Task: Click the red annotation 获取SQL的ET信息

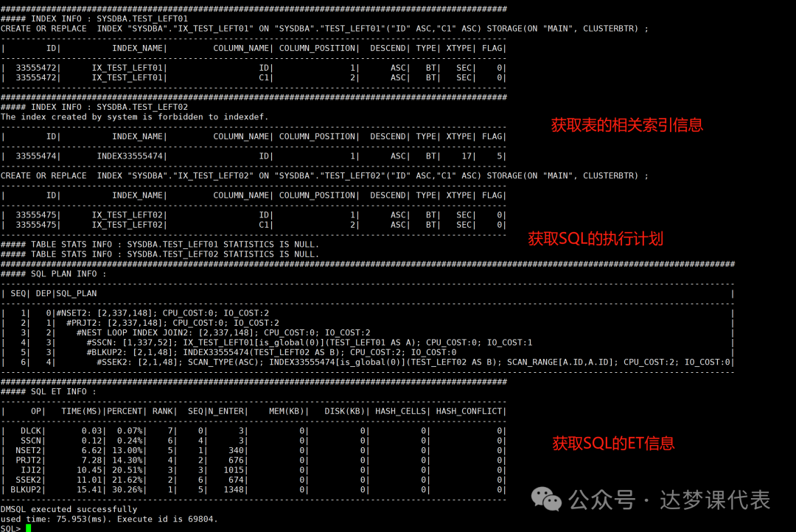Action: pos(613,443)
